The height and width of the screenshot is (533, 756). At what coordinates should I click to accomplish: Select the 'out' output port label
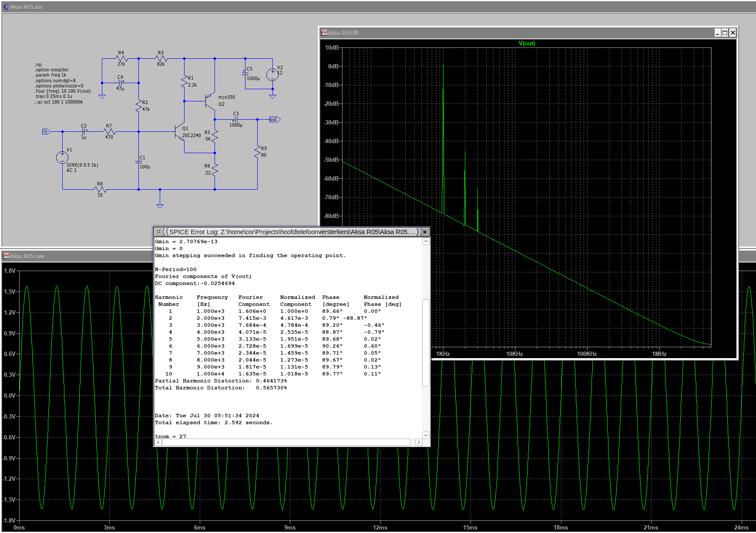pyautogui.click(x=275, y=119)
